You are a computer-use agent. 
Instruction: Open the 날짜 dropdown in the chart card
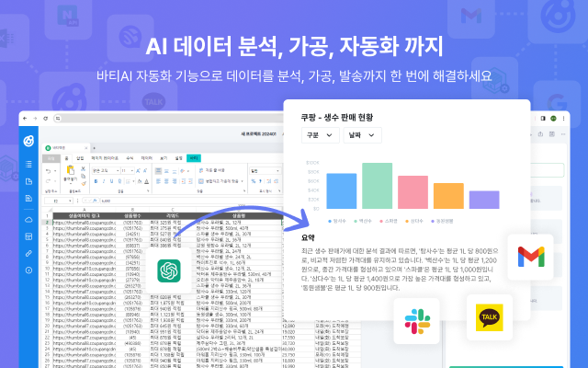362,135
